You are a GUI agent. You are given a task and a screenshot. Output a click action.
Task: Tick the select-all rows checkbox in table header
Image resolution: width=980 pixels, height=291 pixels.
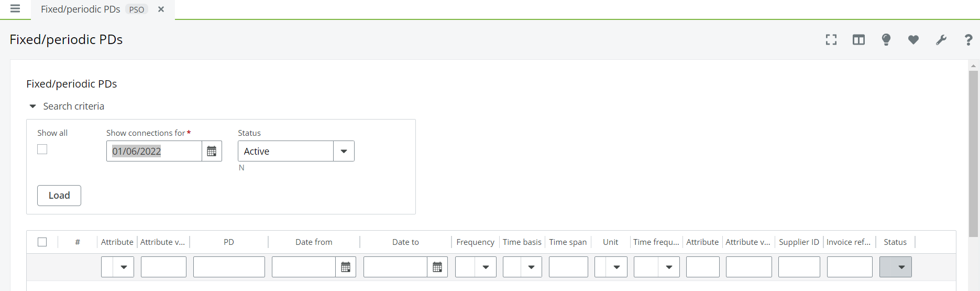click(42, 242)
